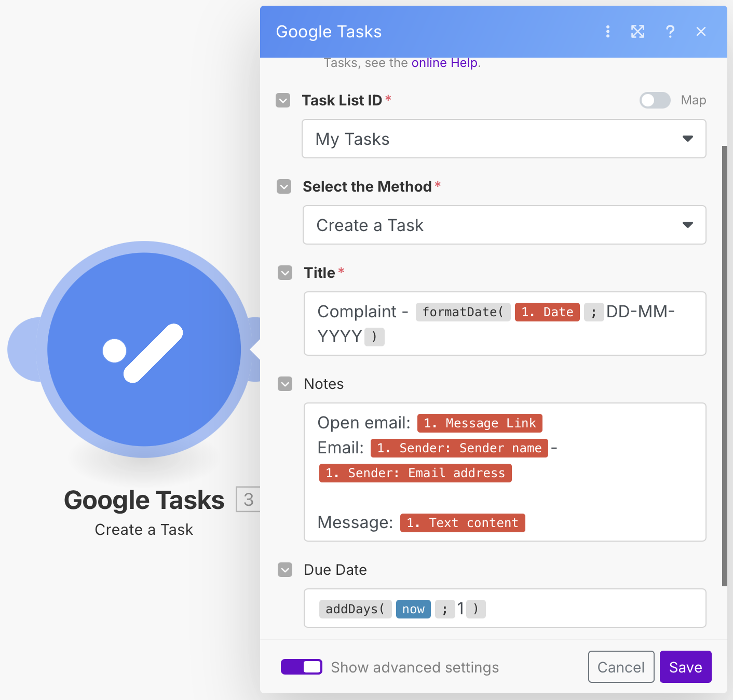Select the 1. Message Link variable pill
The height and width of the screenshot is (700, 733).
point(480,423)
